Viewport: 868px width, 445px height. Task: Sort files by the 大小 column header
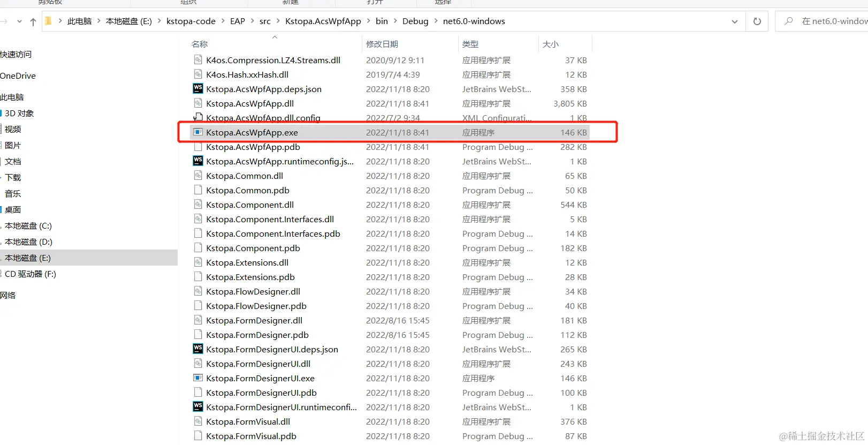pyautogui.click(x=551, y=44)
